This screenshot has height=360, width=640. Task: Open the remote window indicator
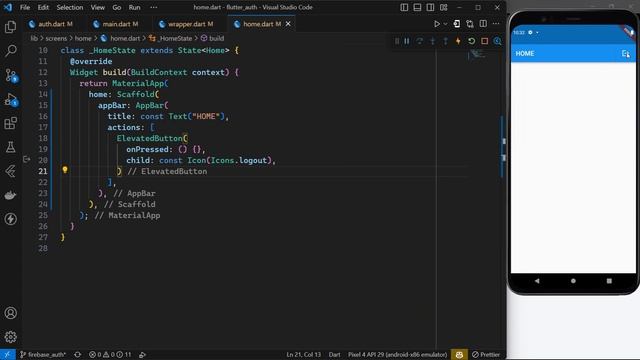point(7,354)
